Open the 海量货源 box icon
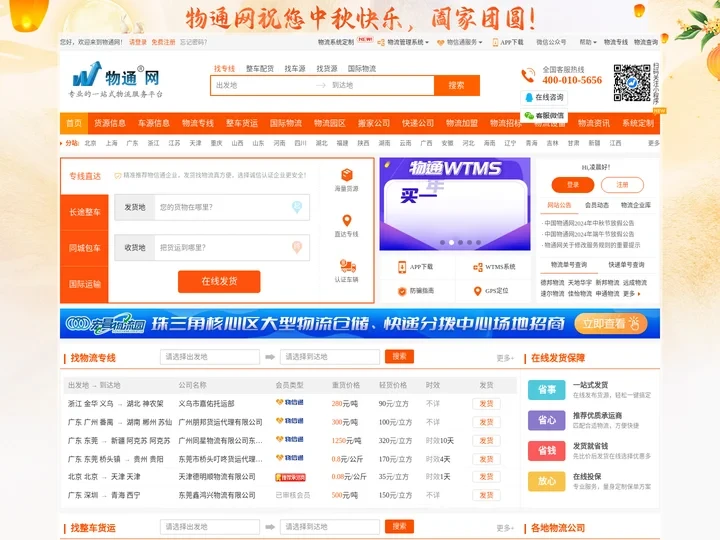The image size is (720, 540). 347,175
